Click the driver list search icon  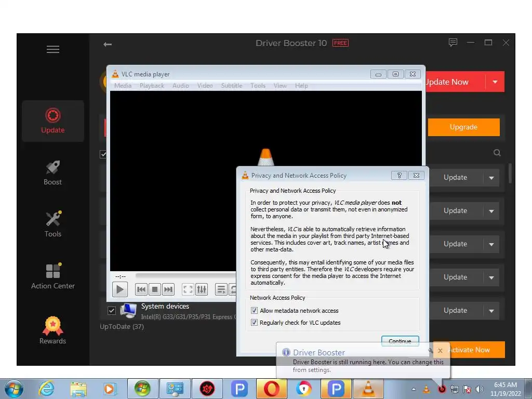point(497,153)
